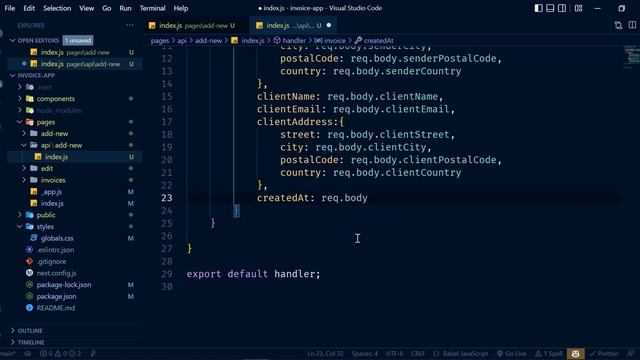Image resolution: width=640 pixels, height=360 pixels.
Task: Open the Run menu
Action: (x=125, y=8)
